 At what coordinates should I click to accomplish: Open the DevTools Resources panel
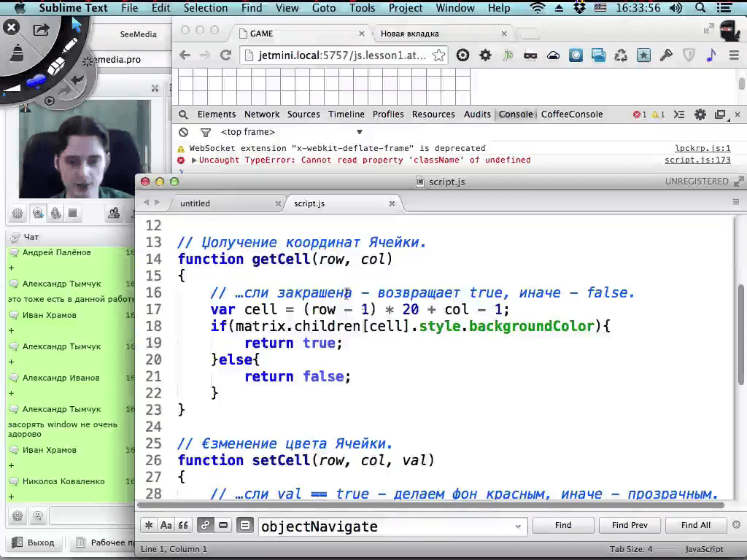pos(433,114)
